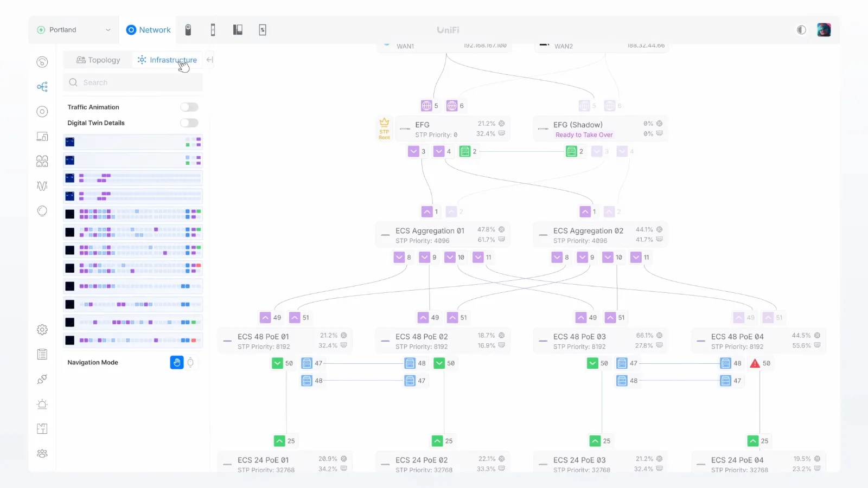The image size is (868, 488).
Task: Open the Settings gear in the sidebar
Action: [42, 329]
